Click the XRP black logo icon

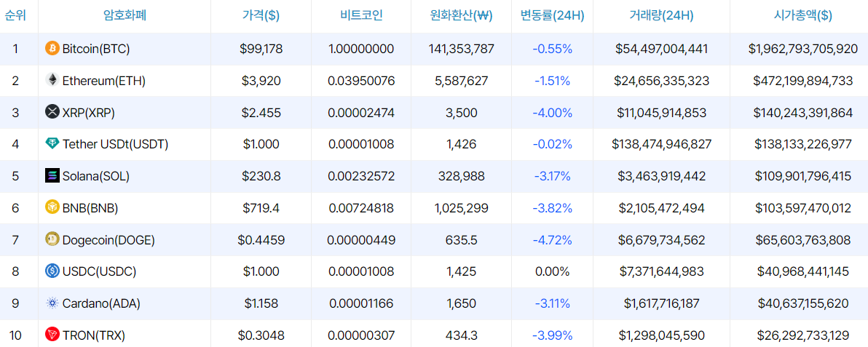click(52, 112)
